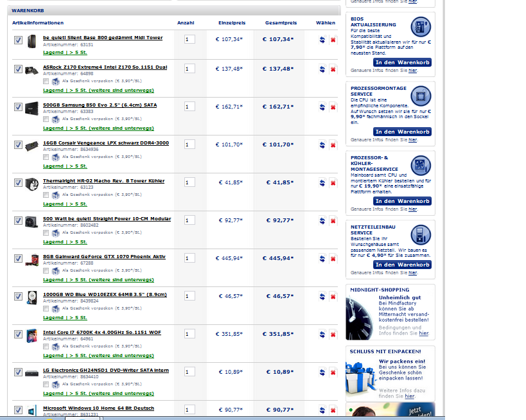This screenshot has width=526, height=420.
Task: Click the BIOS Aktualisierung service icon
Action: pos(421,27)
